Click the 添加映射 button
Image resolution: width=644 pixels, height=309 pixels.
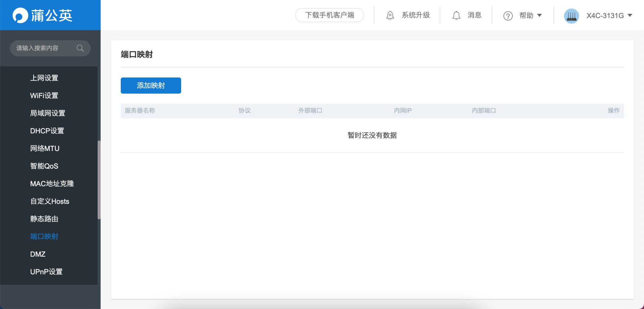pos(151,86)
